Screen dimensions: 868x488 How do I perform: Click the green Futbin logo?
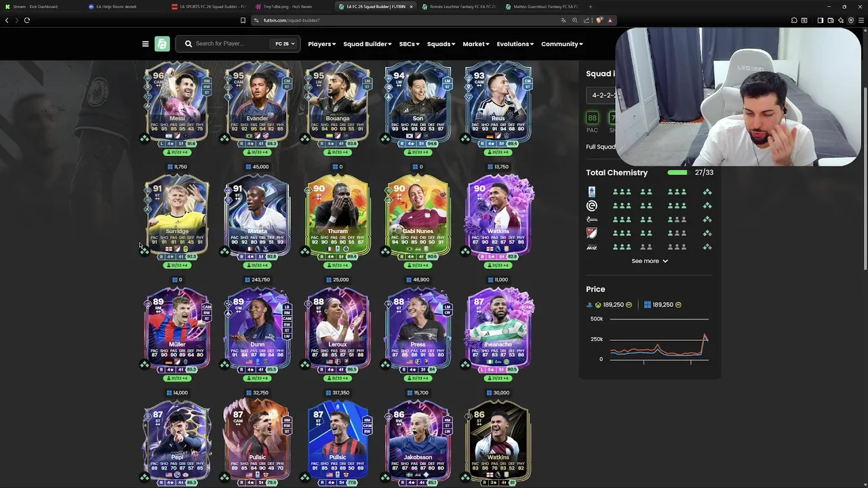pos(162,44)
